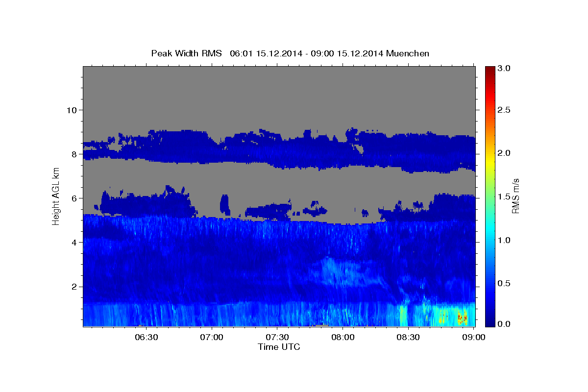Click the '06:30' time tick label

click(146, 337)
